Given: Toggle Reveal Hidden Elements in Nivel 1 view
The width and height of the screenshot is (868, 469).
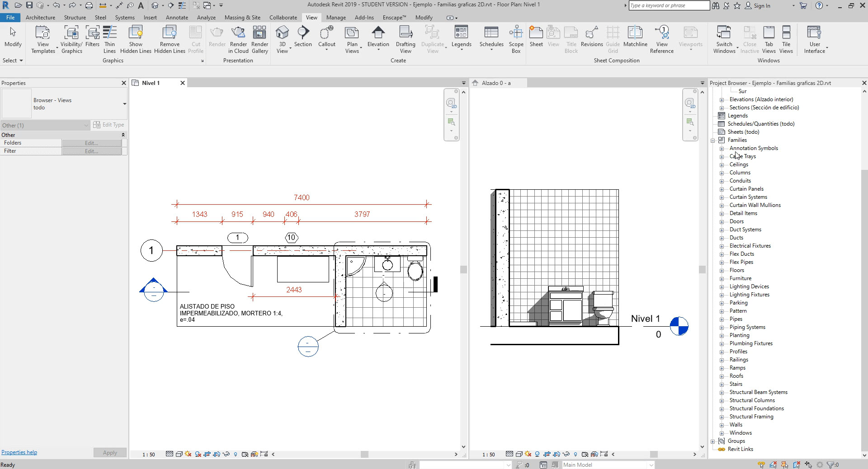Looking at the screenshot, I should click(x=235, y=454).
